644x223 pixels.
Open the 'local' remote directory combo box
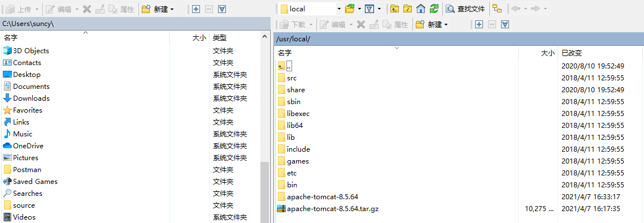pos(311,8)
